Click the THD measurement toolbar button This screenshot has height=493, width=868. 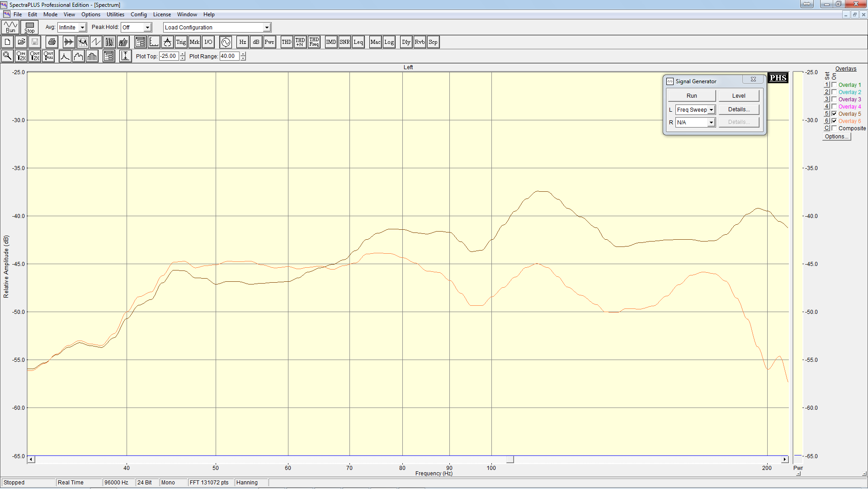click(286, 42)
